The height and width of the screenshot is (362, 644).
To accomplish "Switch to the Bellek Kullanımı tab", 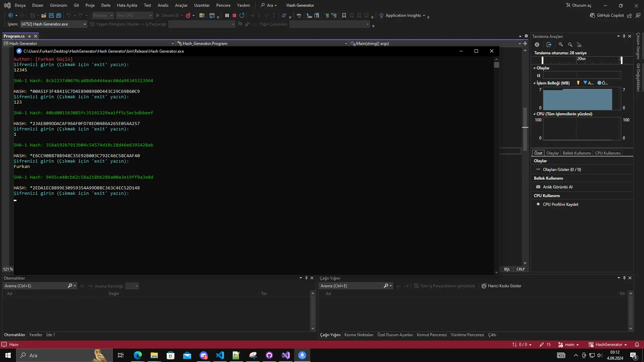I will click(x=577, y=153).
